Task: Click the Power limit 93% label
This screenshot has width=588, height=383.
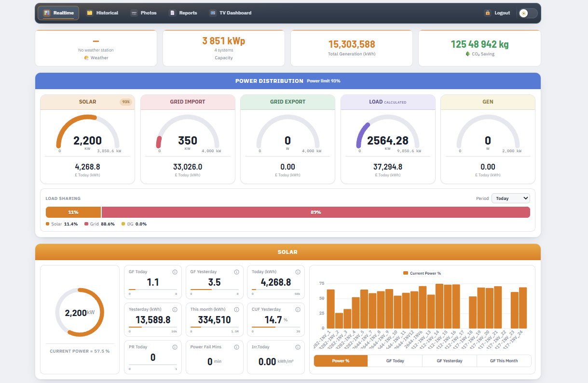Action: click(324, 81)
